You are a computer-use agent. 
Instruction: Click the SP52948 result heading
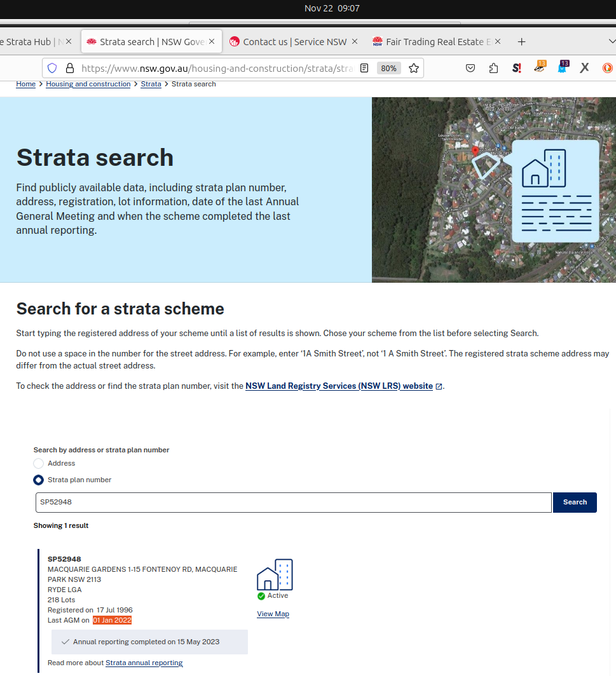click(64, 559)
